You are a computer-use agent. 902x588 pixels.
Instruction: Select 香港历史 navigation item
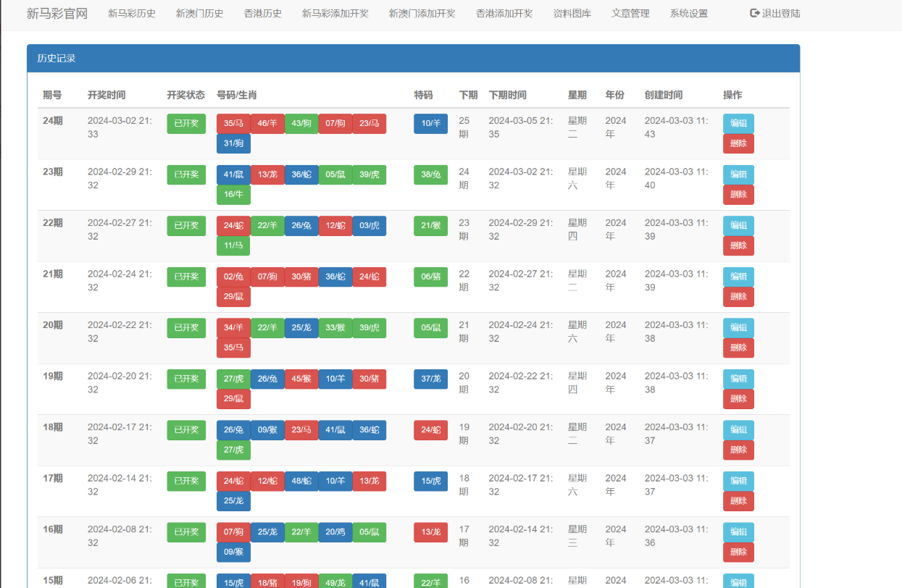click(x=263, y=13)
